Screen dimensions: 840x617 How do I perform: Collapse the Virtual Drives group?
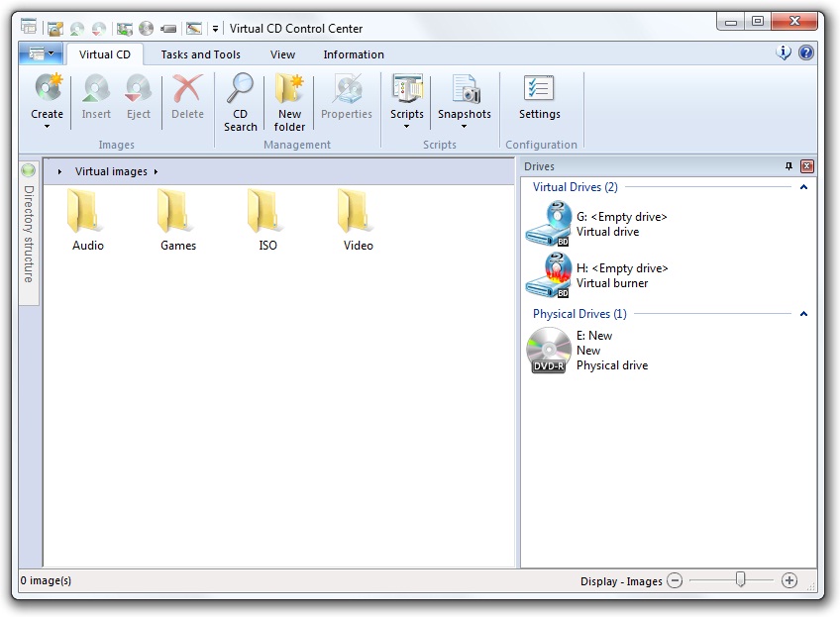(x=803, y=187)
